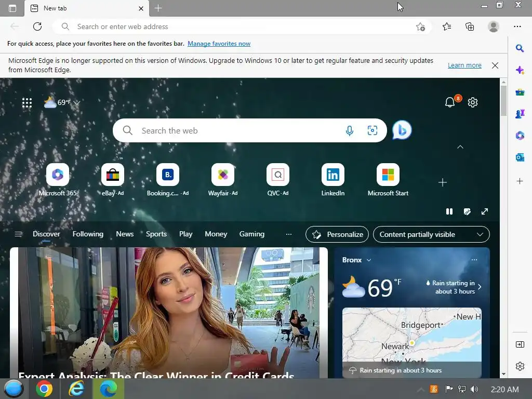Open the Collections icon in toolbar

pos(470,26)
